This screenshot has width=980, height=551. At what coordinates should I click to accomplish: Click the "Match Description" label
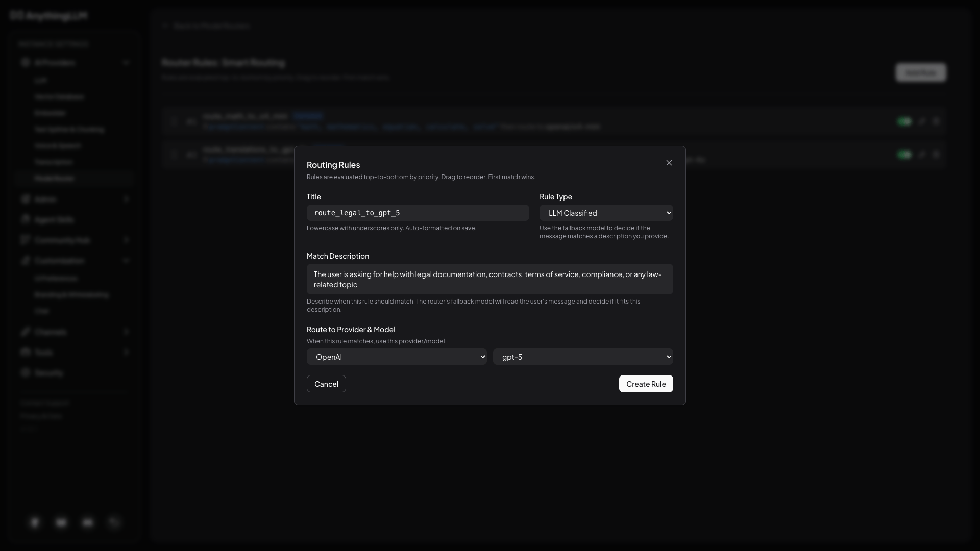(338, 256)
